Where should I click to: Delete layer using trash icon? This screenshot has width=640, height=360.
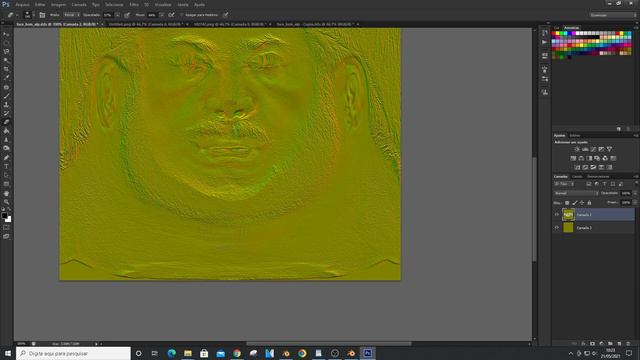(628, 344)
